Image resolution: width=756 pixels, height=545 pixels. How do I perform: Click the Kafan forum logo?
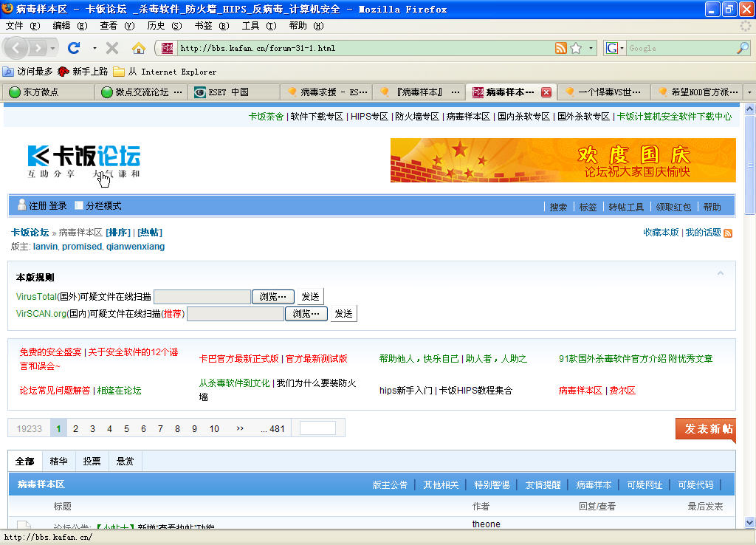pos(84,161)
